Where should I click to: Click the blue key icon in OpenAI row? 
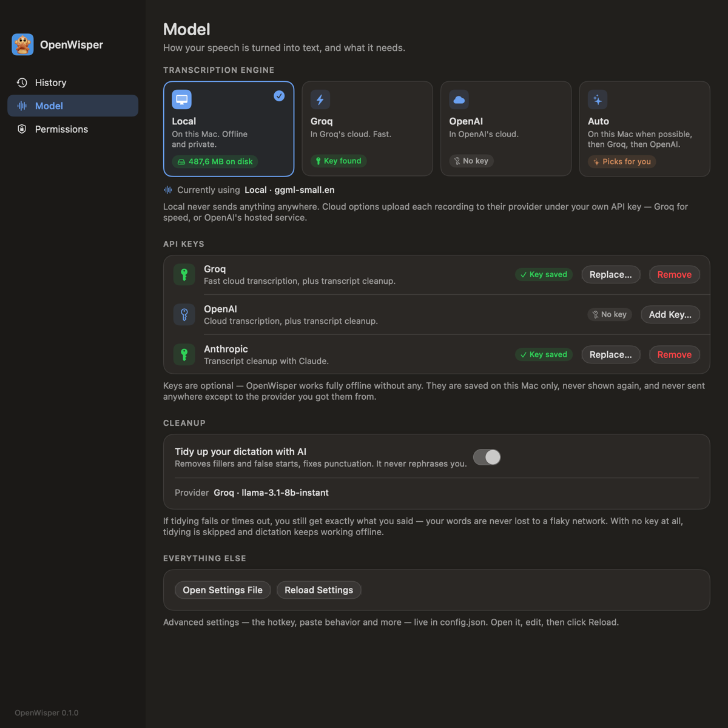(184, 315)
